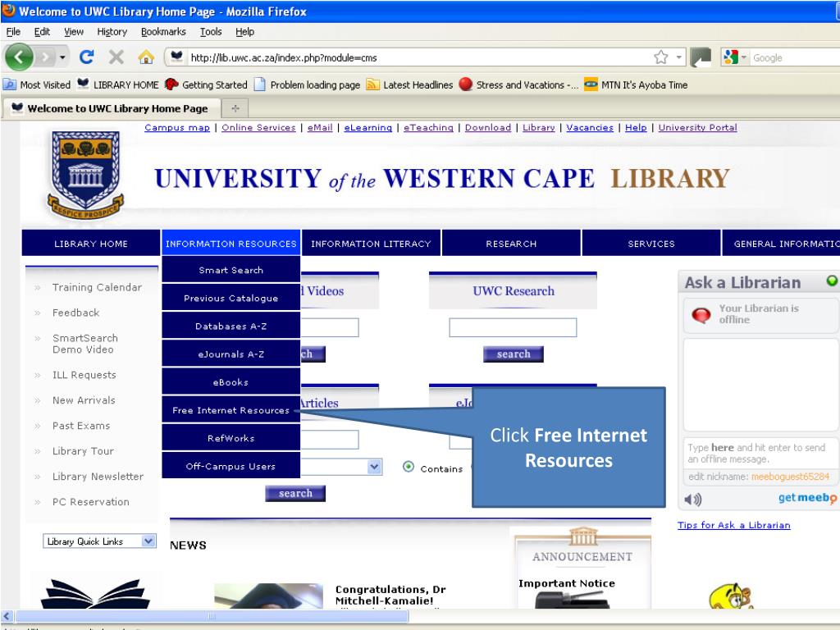Open the LIBRARY HOME bookmark

118,84
